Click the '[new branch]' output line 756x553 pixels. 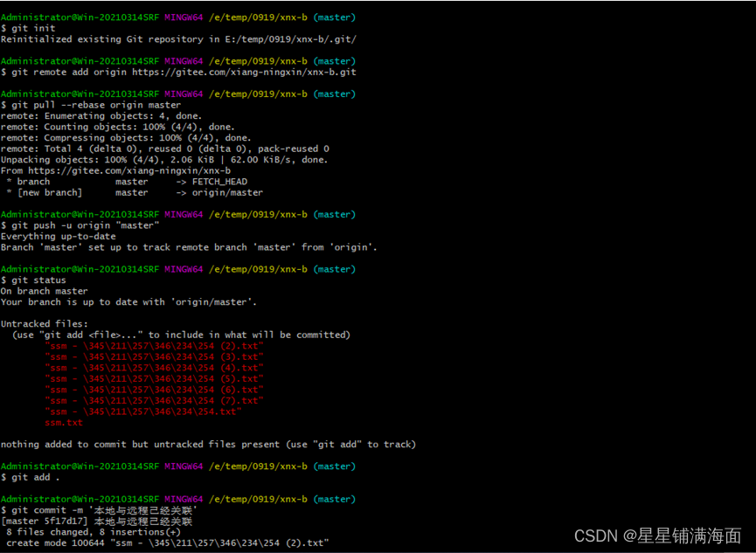coord(135,193)
